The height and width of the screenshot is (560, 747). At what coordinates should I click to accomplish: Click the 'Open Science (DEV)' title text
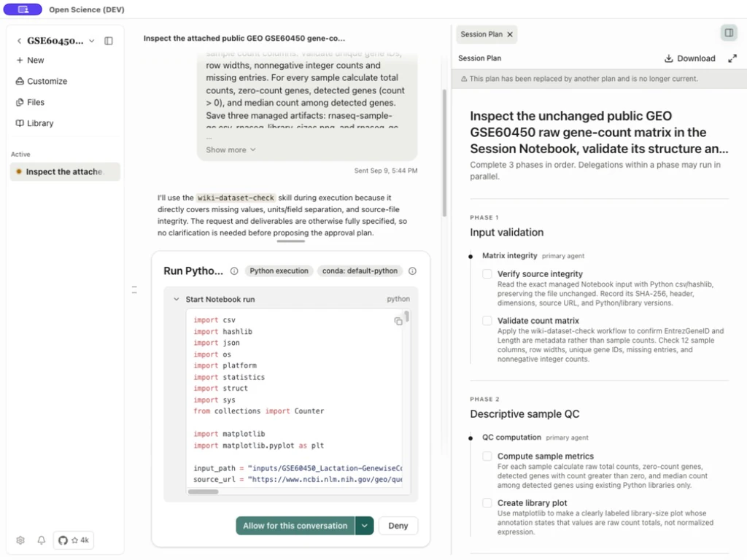(x=87, y=9)
